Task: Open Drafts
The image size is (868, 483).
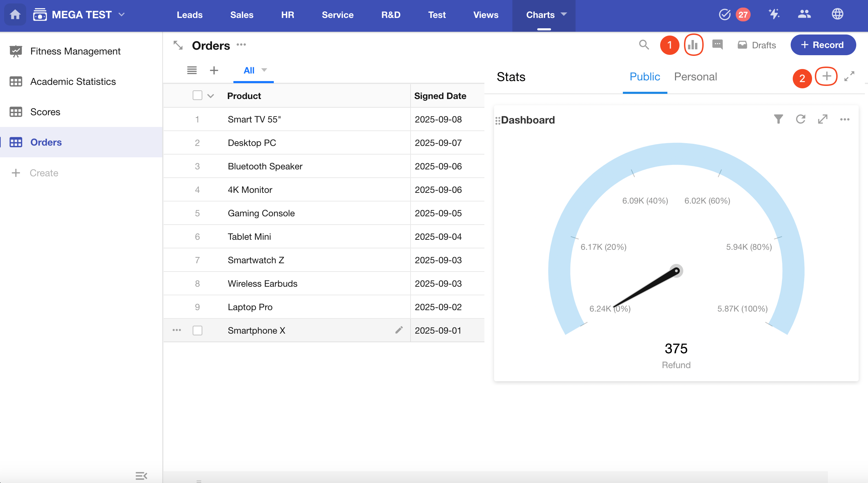Action: [x=757, y=45]
